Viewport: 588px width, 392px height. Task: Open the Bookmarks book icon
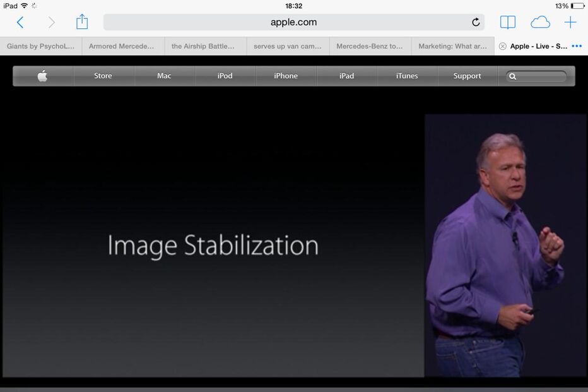507,23
